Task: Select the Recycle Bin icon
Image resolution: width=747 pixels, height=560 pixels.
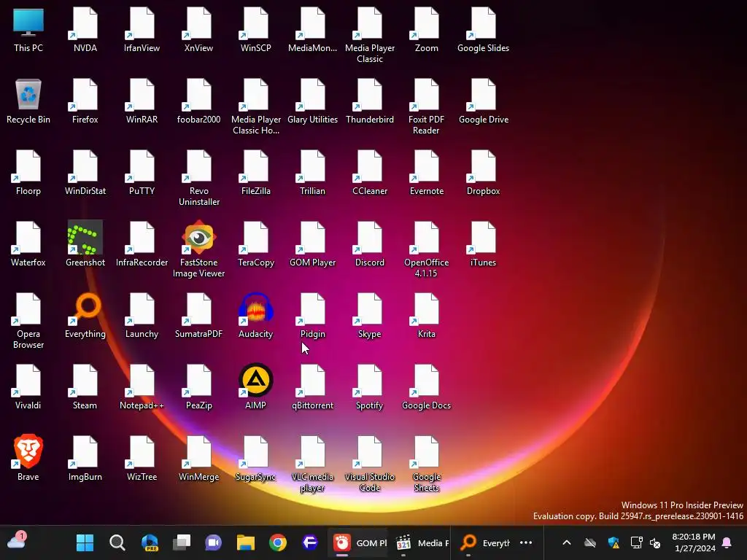Action: (28, 101)
